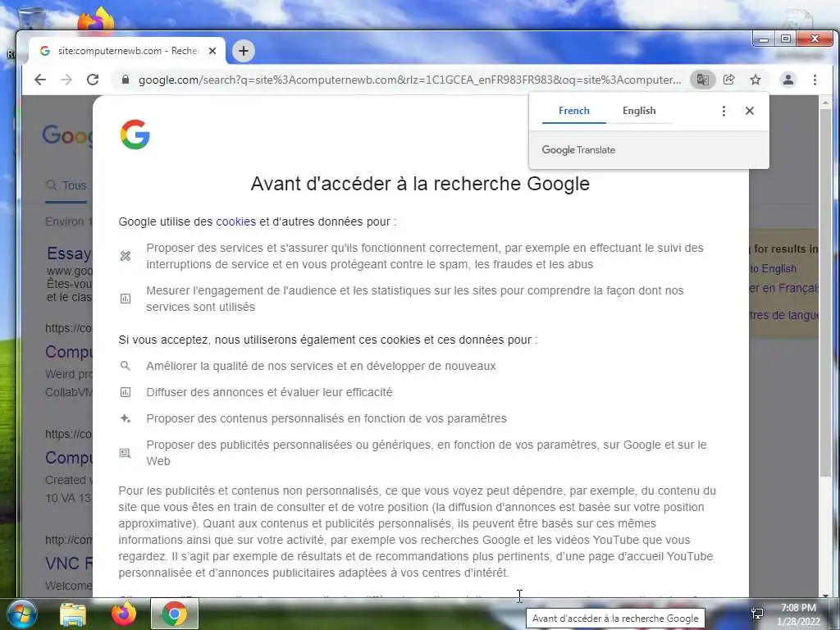Click the browser forward arrow
The image size is (840, 630).
point(66,80)
